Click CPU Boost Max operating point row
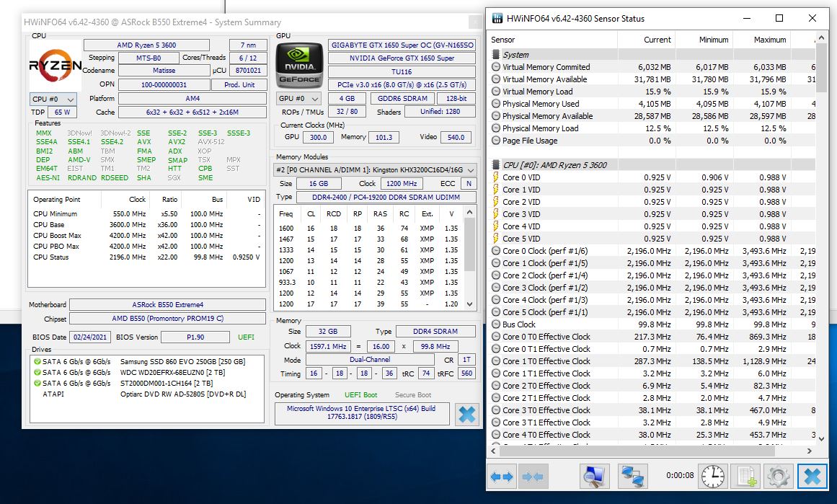This screenshot has width=837, height=504. pyautogui.click(x=146, y=236)
